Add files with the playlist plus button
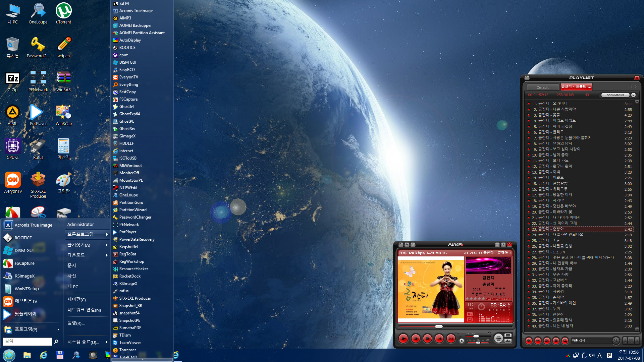The image size is (644, 362). click(x=529, y=341)
